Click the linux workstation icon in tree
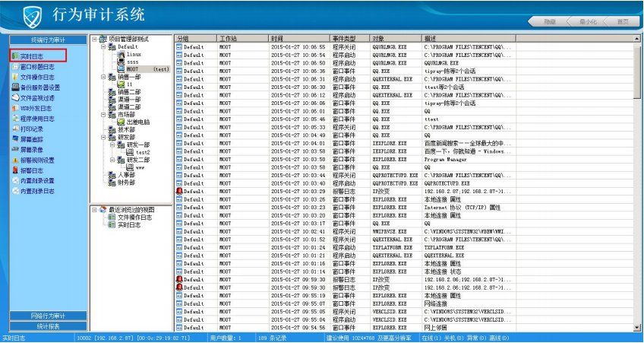Screen dimensions: 644x343 (x=121, y=54)
